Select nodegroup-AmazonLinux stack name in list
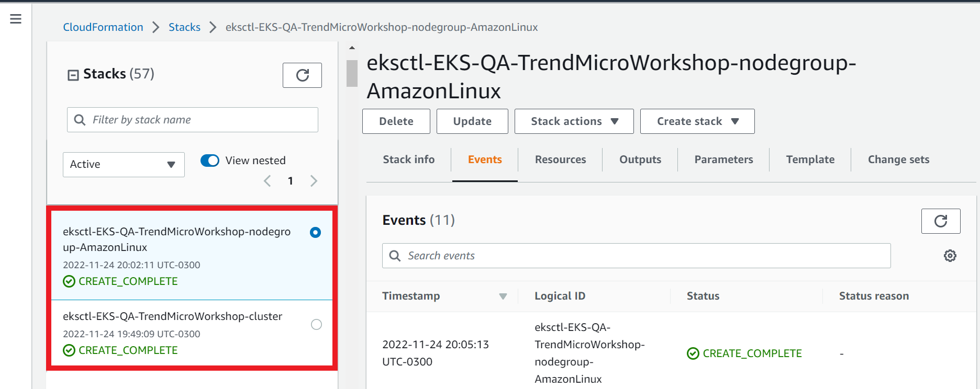980x389 pixels. point(176,239)
